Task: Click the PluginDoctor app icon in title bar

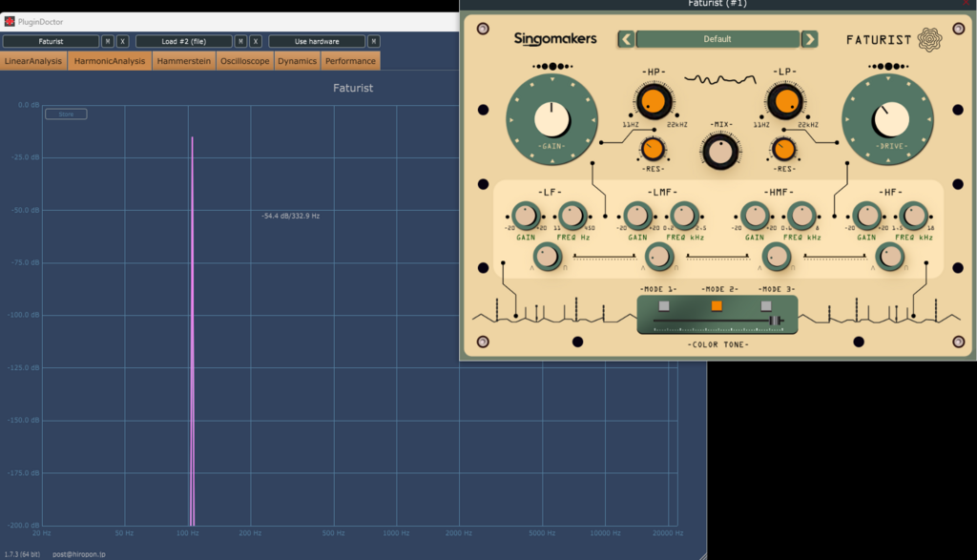Action: (x=10, y=22)
